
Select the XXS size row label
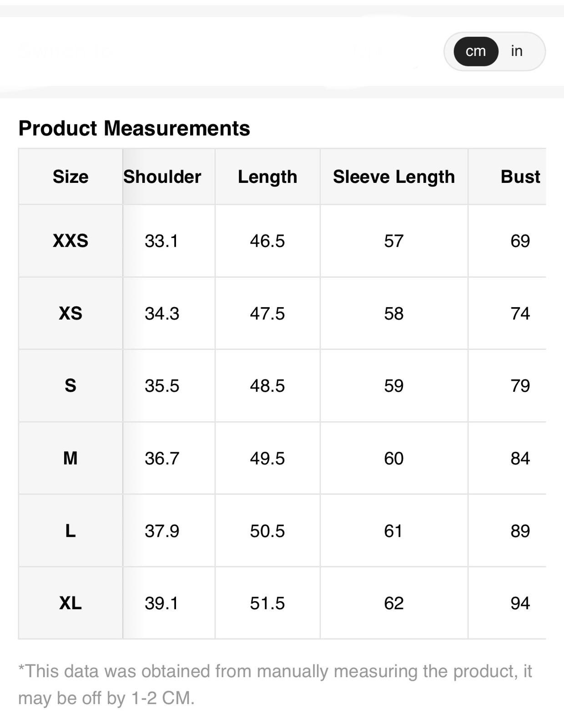coord(70,241)
